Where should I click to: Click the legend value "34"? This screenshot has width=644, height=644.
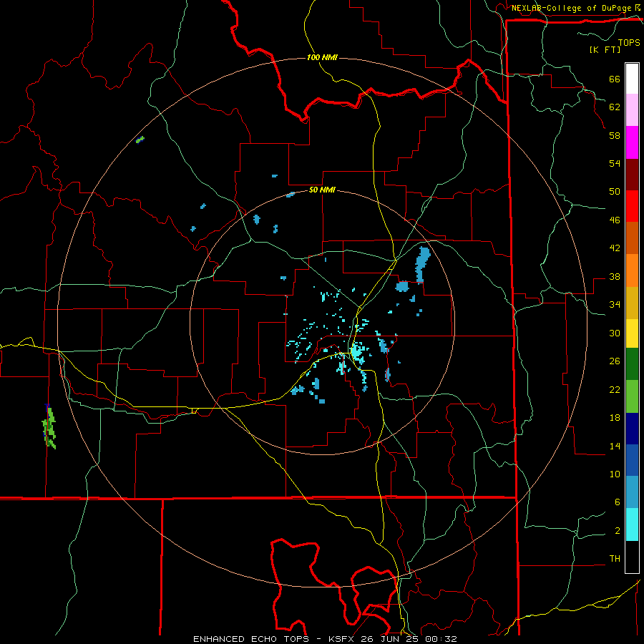(x=615, y=305)
